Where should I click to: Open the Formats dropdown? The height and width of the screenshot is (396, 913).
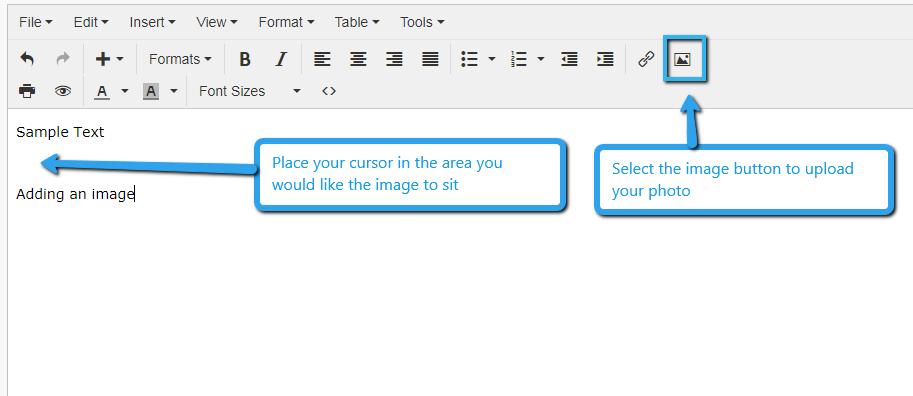pyautogui.click(x=180, y=59)
